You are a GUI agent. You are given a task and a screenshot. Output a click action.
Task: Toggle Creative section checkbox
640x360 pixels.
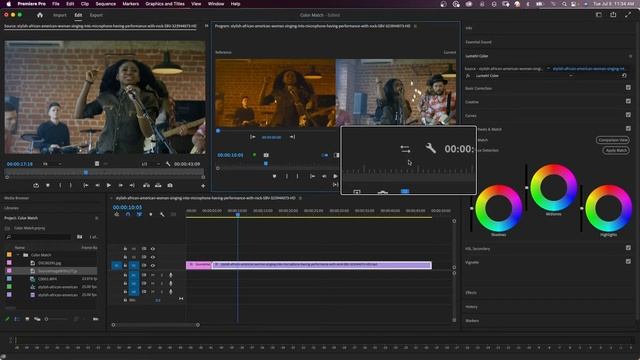click(628, 101)
